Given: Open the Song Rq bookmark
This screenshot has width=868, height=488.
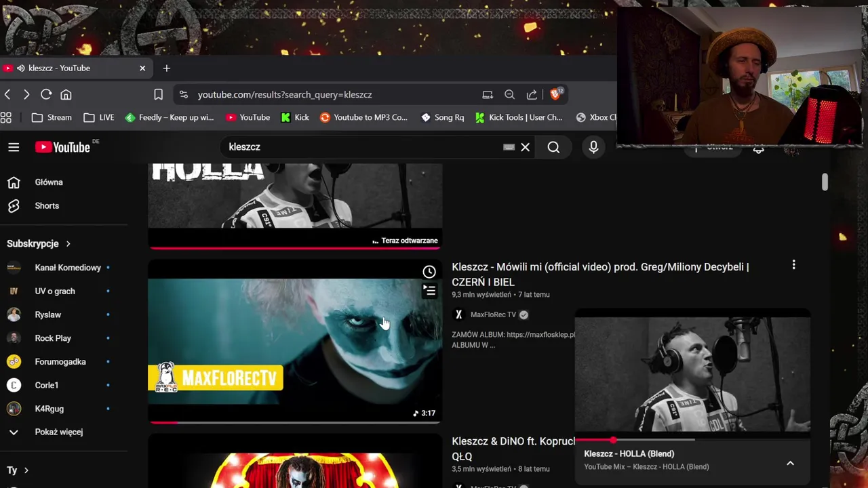Looking at the screenshot, I should (x=442, y=117).
